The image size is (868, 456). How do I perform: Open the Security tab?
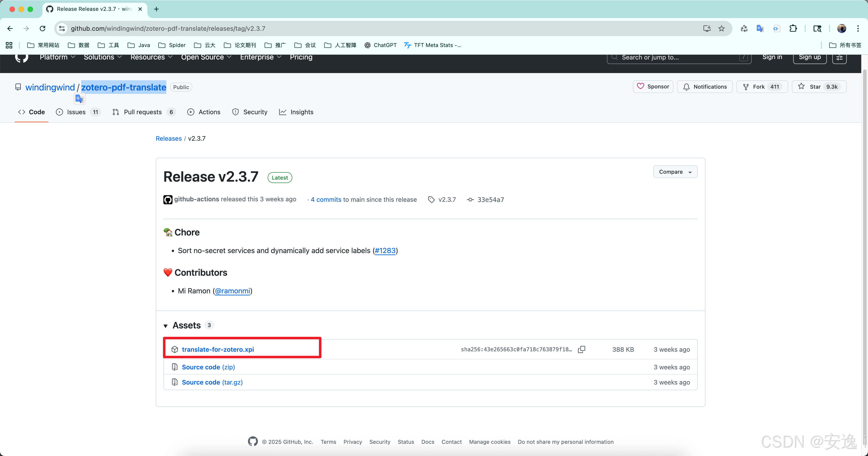point(250,112)
